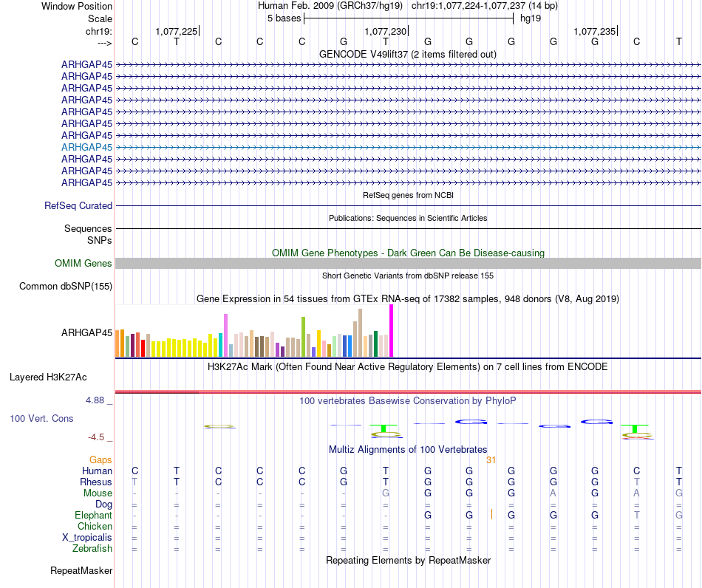Image resolution: width=702 pixels, height=588 pixels.
Task: Click the 1,077,230 ruler position
Action: [386, 31]
